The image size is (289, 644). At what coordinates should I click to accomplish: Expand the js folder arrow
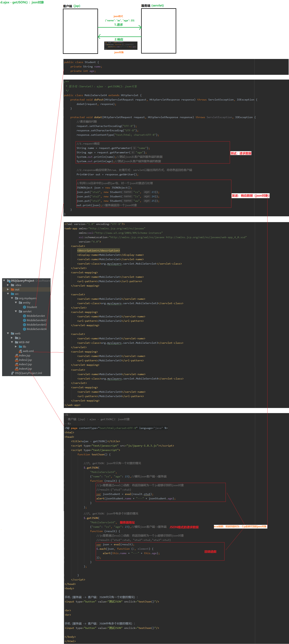(12, 338)
